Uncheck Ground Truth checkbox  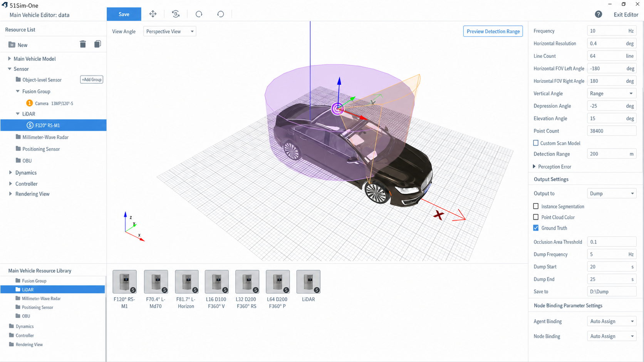pos(536,228)
